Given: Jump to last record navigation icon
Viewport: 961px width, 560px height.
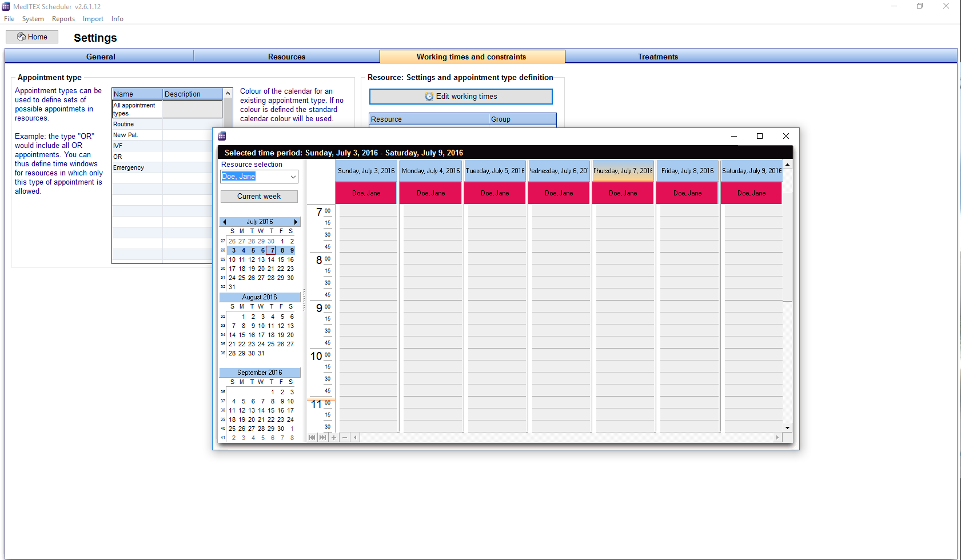Looking at the screenshot, I should tap(323, 438).
